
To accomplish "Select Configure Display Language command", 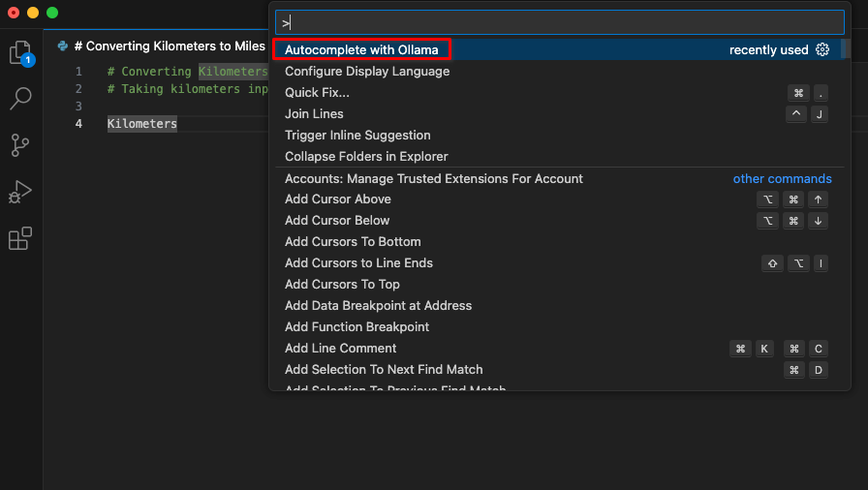I will (x=560, y=72).
